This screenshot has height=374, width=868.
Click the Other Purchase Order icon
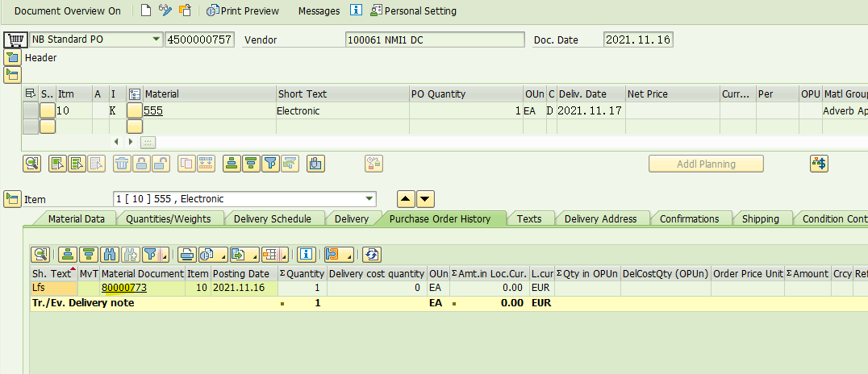tap(185, 10)
